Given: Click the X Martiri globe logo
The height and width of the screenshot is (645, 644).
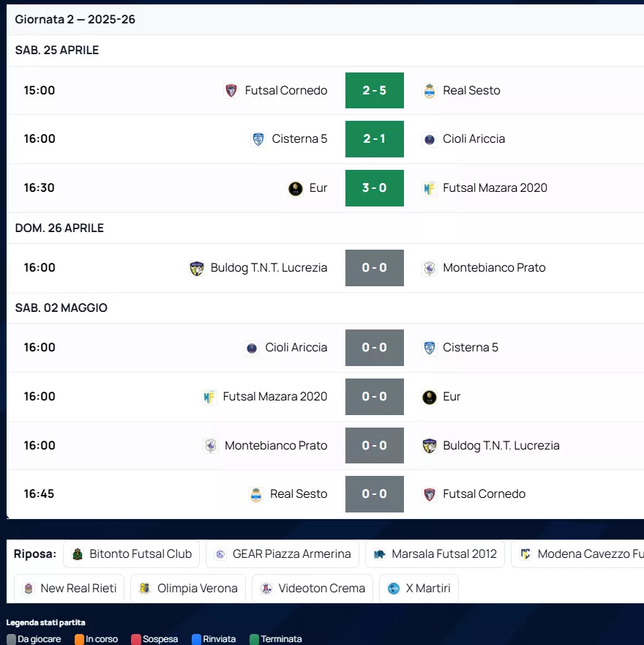Looking at the screenshot, I should [394, 589].
